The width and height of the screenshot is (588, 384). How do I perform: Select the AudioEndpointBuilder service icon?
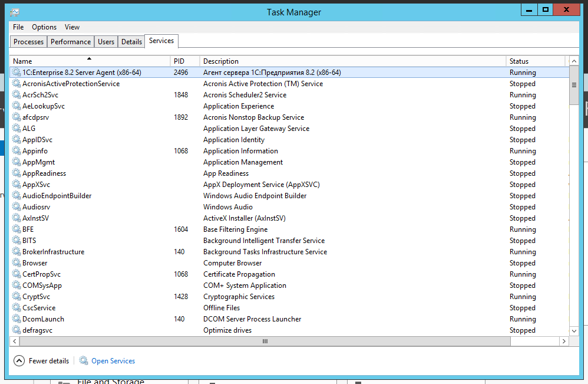pos(16,196)
